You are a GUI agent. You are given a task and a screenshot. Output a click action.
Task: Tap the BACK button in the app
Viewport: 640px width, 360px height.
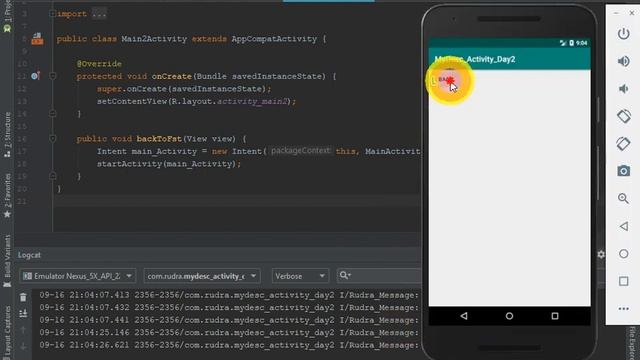coord(447,79)
